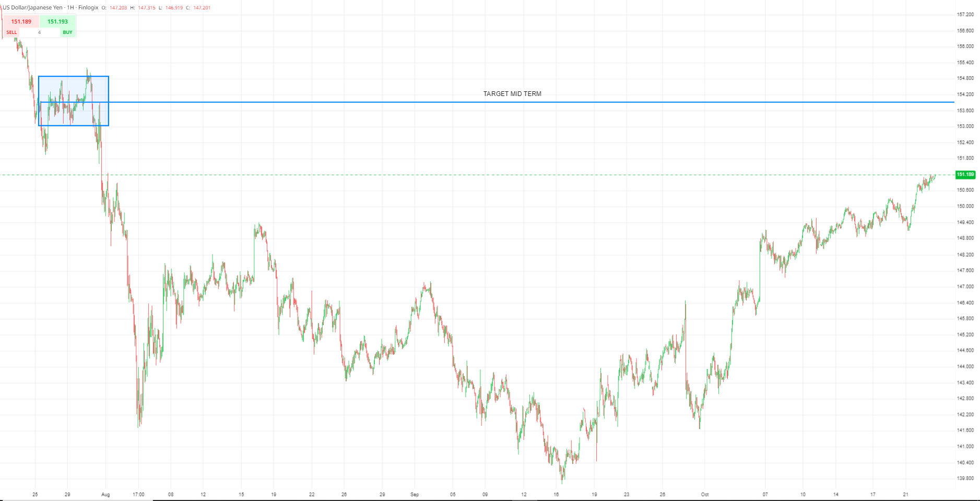Click the Open value 147.203 in header
Screen dimensions: 980x501
point(118,8)
